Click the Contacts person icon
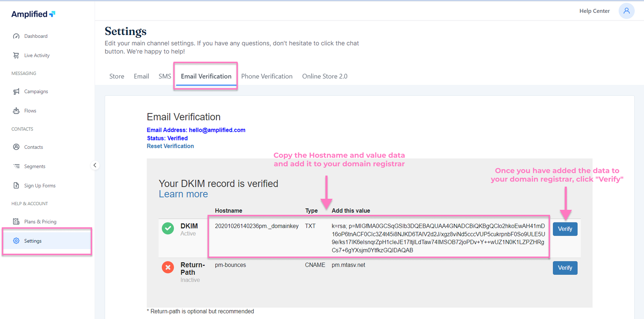 16,147
